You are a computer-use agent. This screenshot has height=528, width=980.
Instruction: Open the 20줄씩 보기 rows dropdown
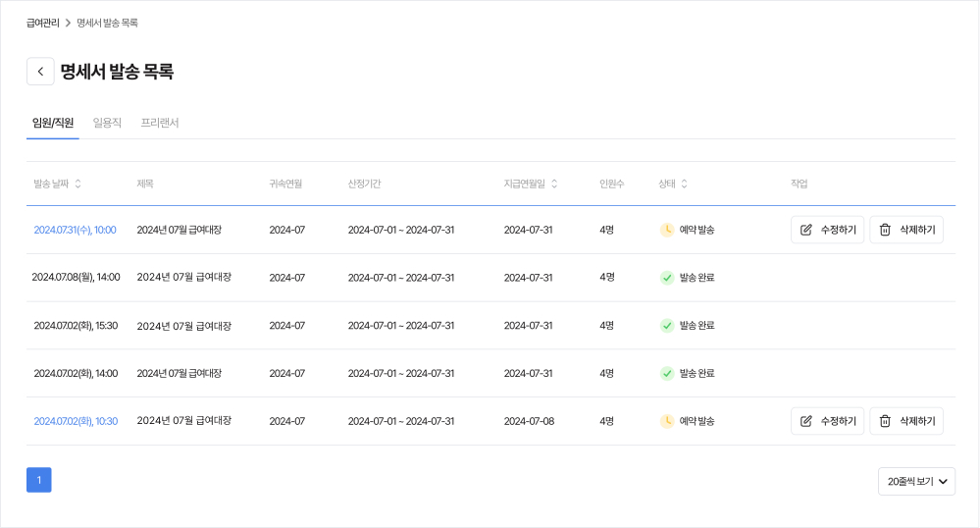(x=916, y=481)
